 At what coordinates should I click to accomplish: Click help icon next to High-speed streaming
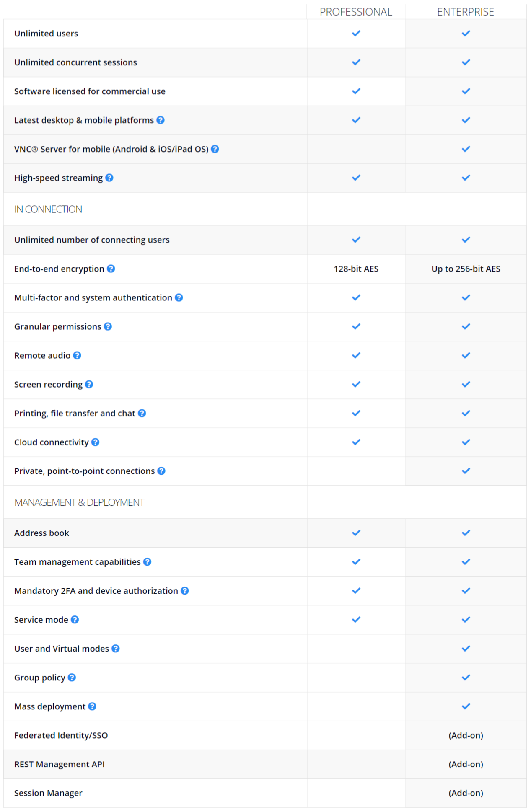pos(109,178)
